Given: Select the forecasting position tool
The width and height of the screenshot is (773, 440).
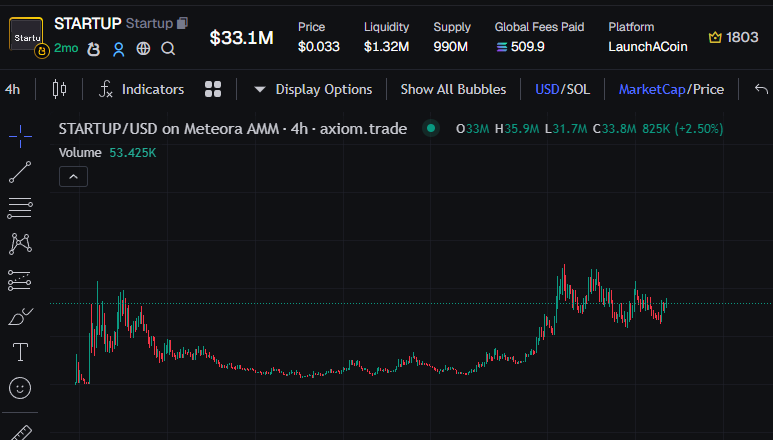Looking at the screenshot, I should pyautogui.click(x=20, y=280).
